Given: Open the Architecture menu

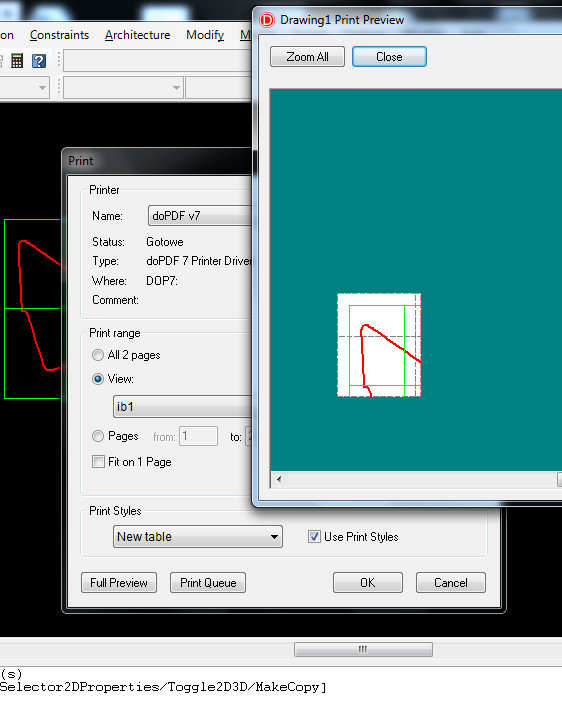Looking at the screenshot, I should coord(137,35).
